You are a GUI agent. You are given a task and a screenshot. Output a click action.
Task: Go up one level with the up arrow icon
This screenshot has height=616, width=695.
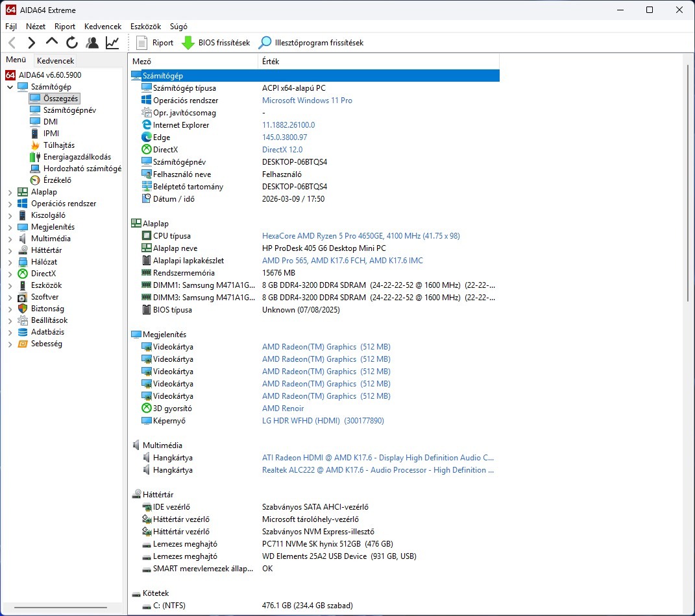click(x=52, y=41)
